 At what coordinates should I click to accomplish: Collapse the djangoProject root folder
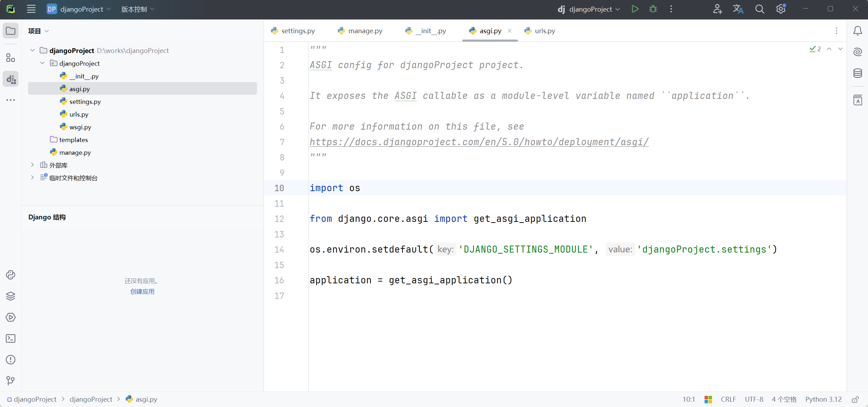point(33,51)
